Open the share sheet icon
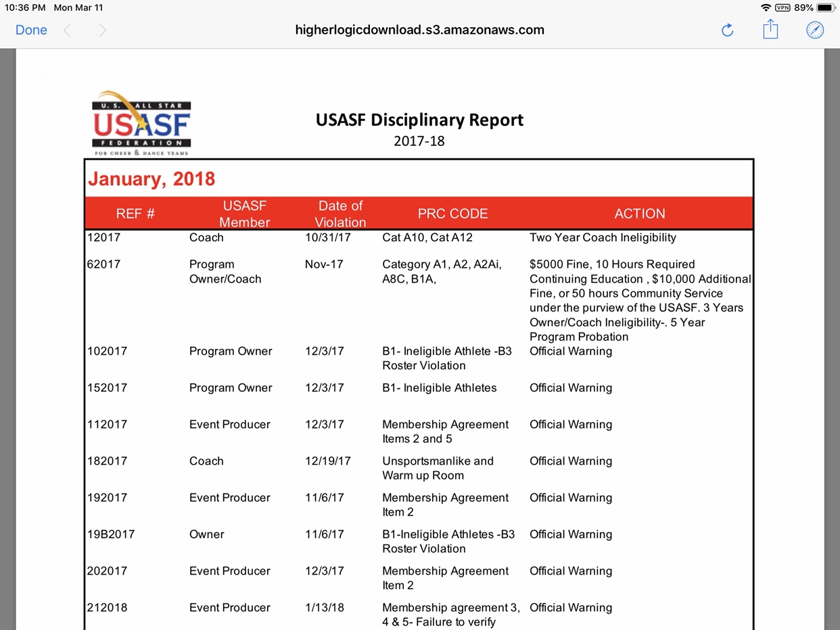Image resolution: width=840 pixels, height=630 pixels. (x=770, y=29)
